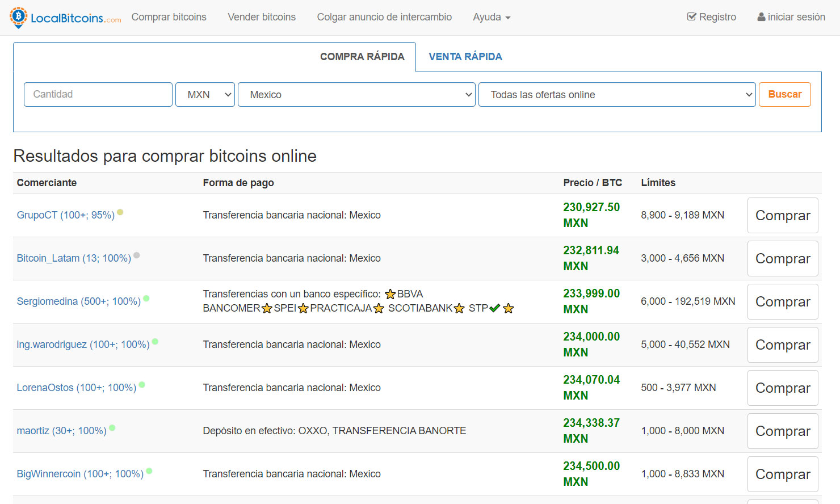Open the MXN currency dropdown
This screenshot has height=504, width=840.
(205, 94)
